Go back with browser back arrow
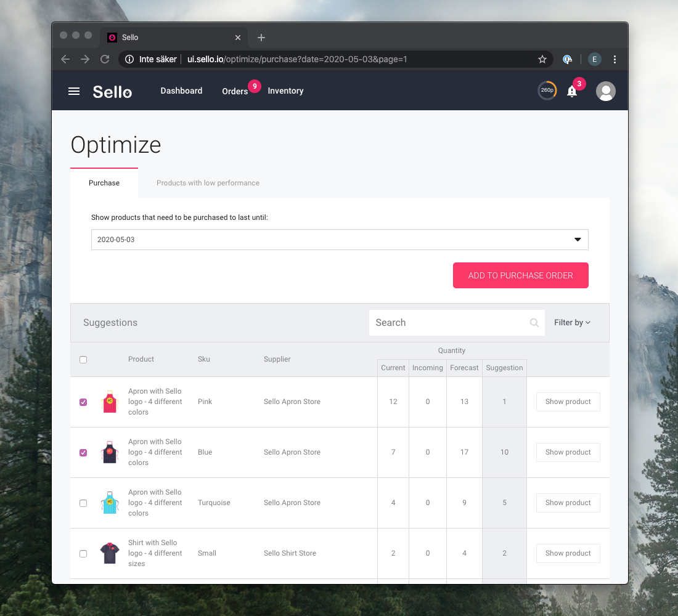Viewport: 678px width, 616px height. point(65,59)
